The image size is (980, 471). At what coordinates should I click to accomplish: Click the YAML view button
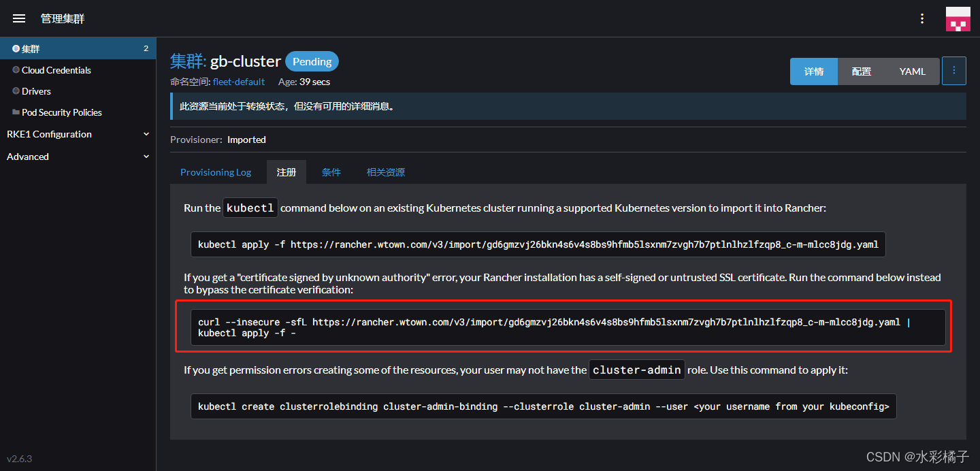[913, 71]
